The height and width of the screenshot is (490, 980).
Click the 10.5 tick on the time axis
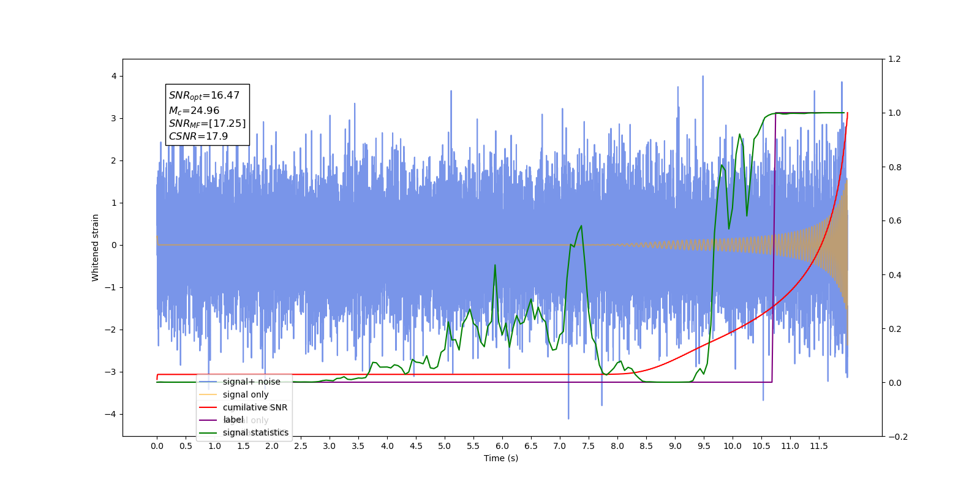[x=761, y=446]
